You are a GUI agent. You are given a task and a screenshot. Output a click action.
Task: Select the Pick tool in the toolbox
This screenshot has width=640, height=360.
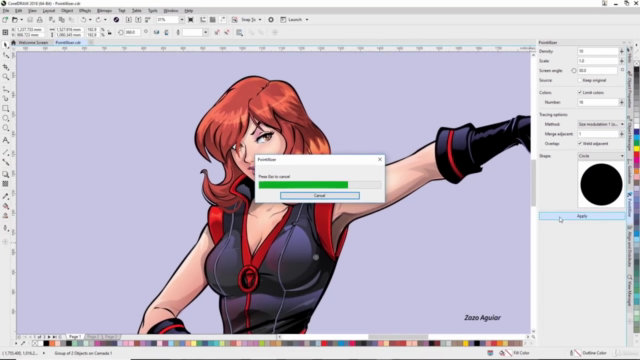(5, 45)
